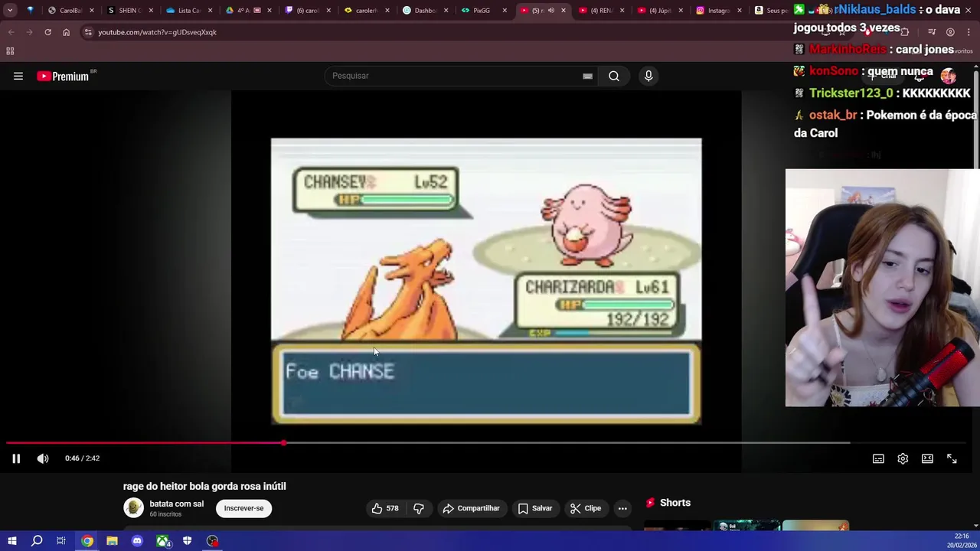This screenshot has width=980, height=551.
Task: Close the PixGG tab
Action: (505, 11)
